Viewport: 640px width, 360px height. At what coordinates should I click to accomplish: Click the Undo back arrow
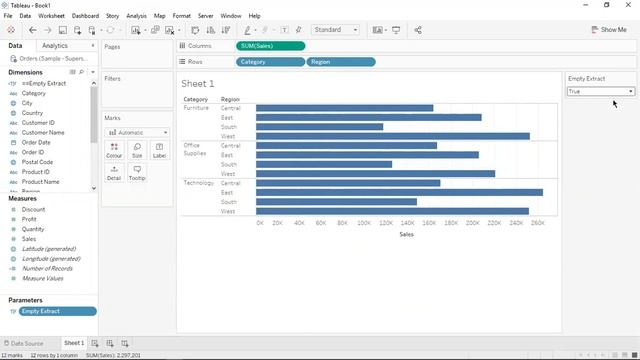click(x=32, y=30)
